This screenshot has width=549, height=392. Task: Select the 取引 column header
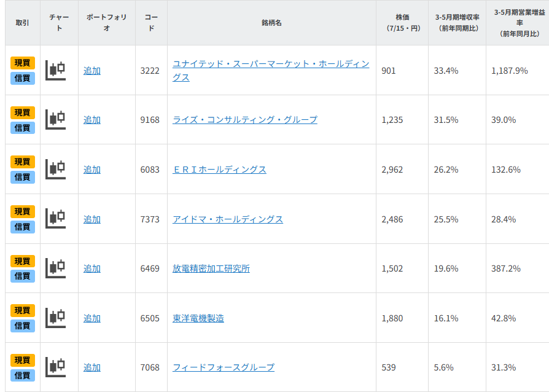(22, 23)
